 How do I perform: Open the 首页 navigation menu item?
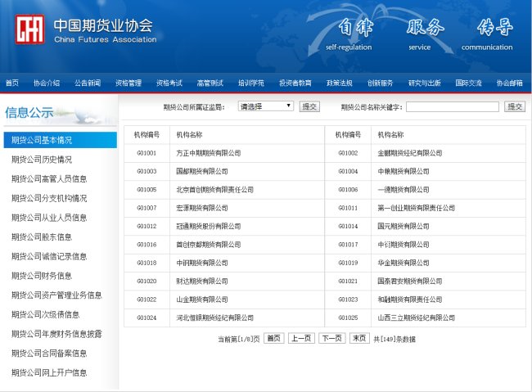tap(12, 83)
